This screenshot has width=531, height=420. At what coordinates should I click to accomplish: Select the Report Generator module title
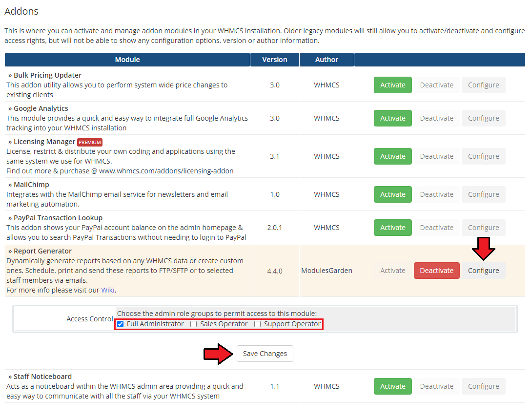tap(42, 251)
